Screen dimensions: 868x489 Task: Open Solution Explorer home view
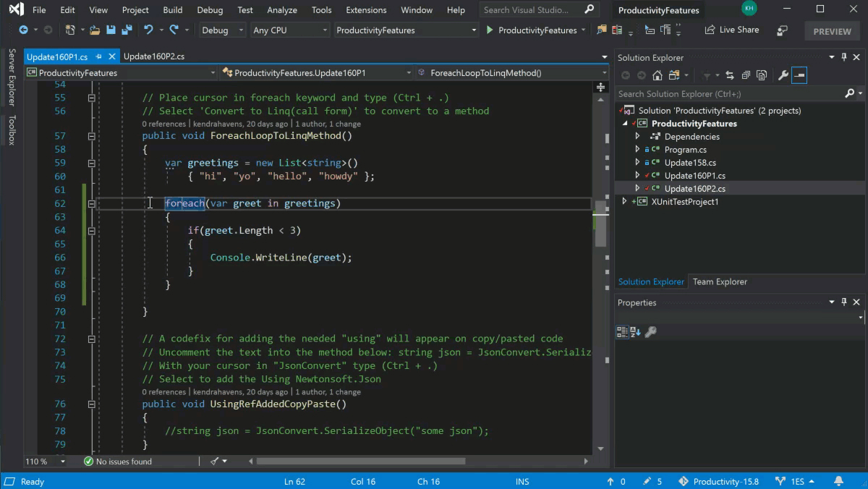(658, 75)
